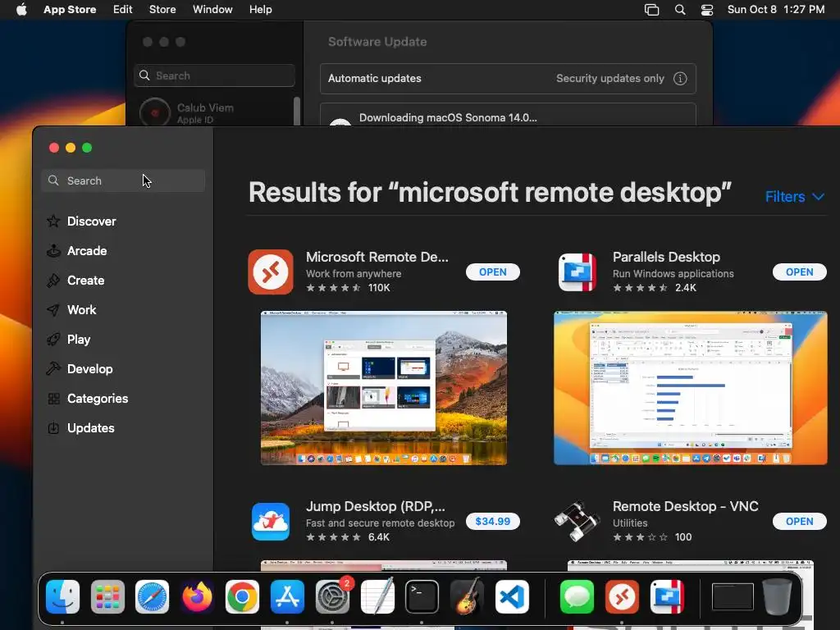Expand the Filters dropdown
Viewport: 840px width, 630px height.
pyautogui.click(x=794, y=197)
